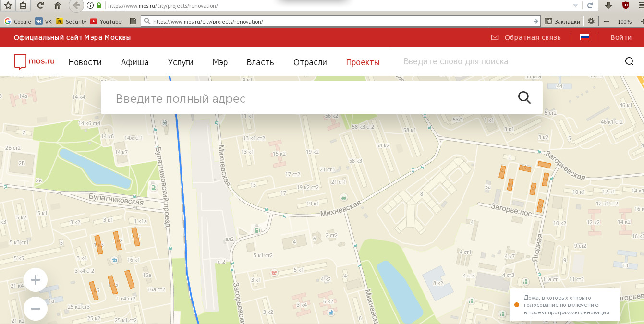Click the browser home icon
The height and width of the screenshot is (324, 644).
[x=58, y=6]
